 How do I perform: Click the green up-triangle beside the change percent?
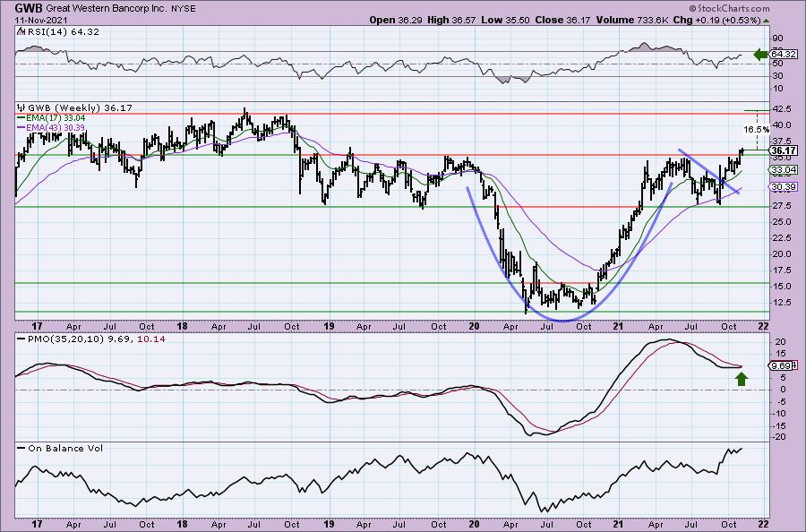(766, 21)
